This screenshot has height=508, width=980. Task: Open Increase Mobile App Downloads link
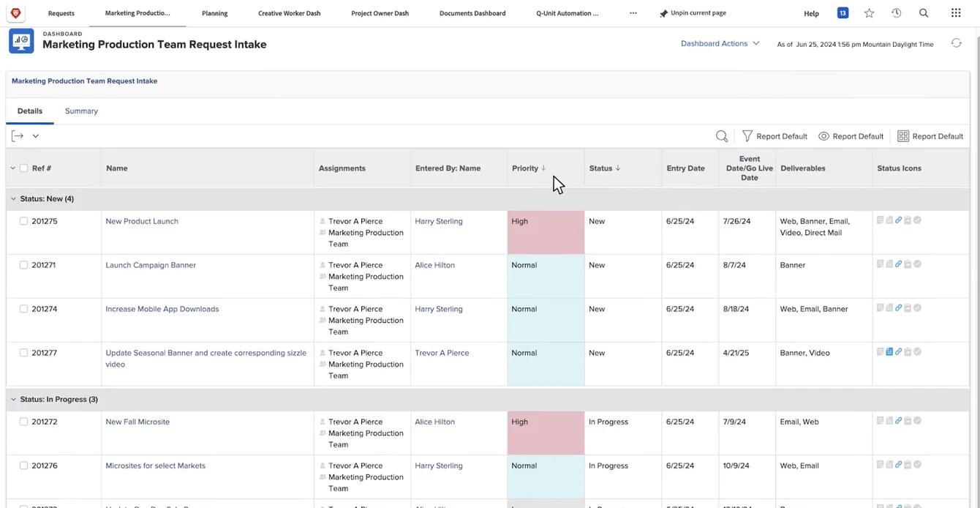[x=162, y=309]
